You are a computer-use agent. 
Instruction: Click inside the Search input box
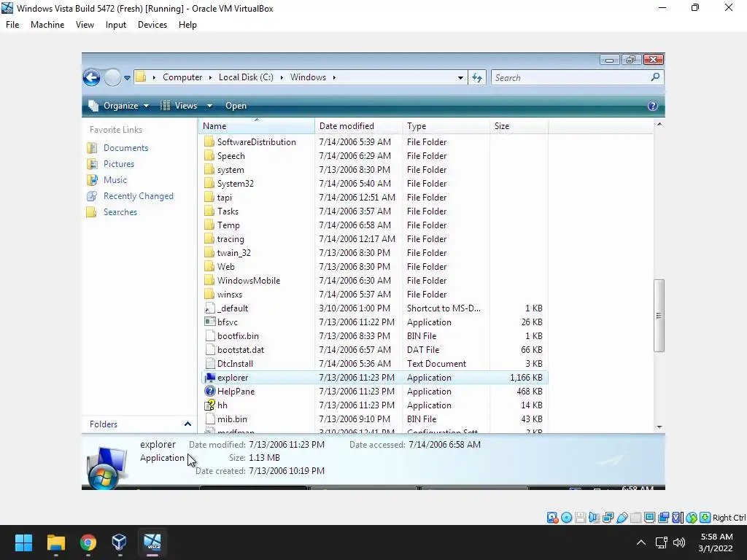pyautogui.click(x=572, y=77)
